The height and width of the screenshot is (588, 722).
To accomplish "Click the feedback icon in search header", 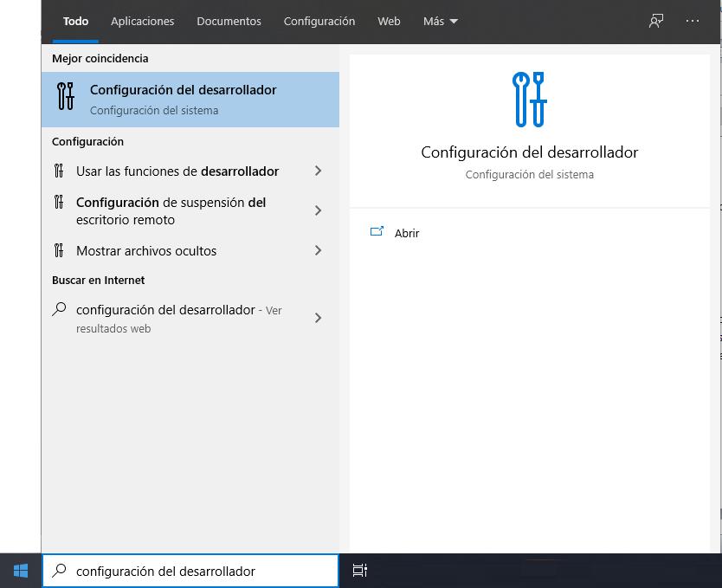I will (656, 21).
